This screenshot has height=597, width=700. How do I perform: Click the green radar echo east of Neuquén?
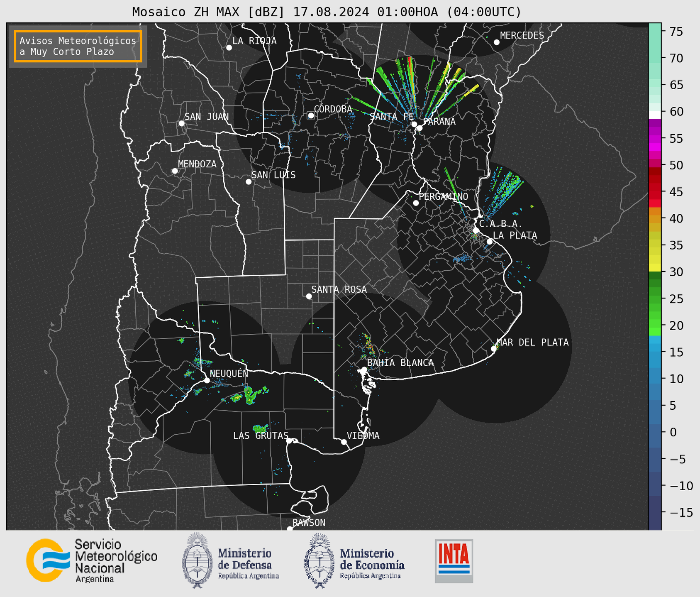click(x=250, y=394)
